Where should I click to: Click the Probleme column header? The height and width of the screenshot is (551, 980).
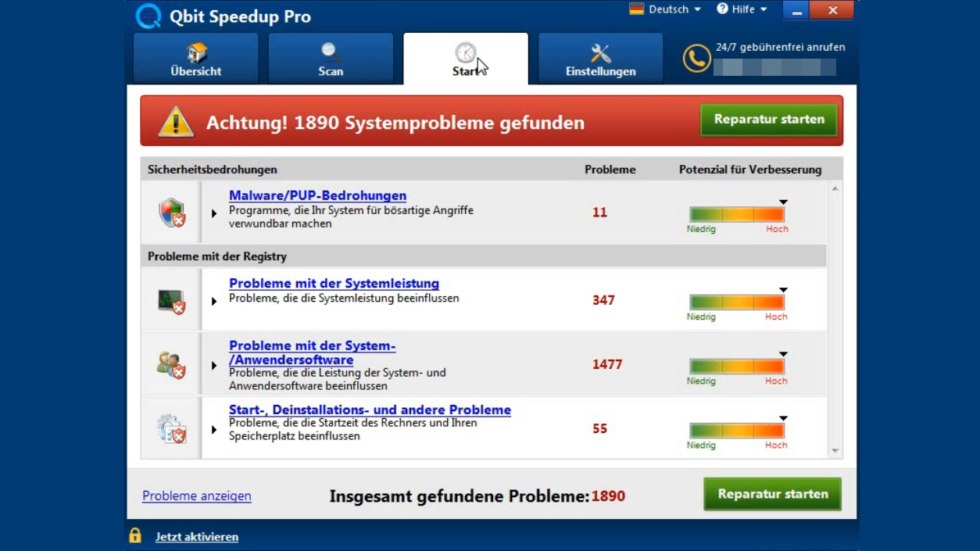(x=610, y=169)
